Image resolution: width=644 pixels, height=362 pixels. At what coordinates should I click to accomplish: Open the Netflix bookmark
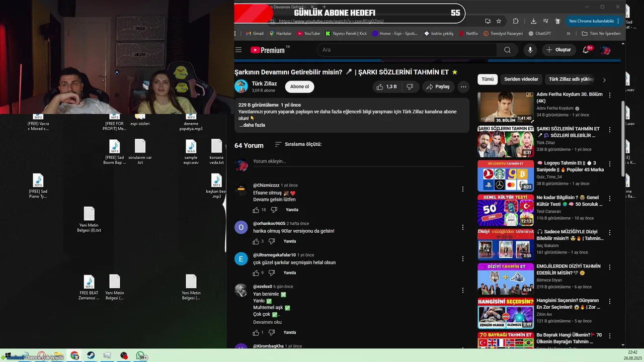[468, 34]
